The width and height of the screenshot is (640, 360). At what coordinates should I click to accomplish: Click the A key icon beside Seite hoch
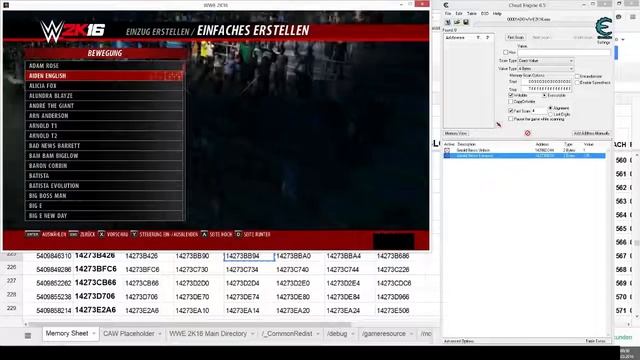[204, 234]
